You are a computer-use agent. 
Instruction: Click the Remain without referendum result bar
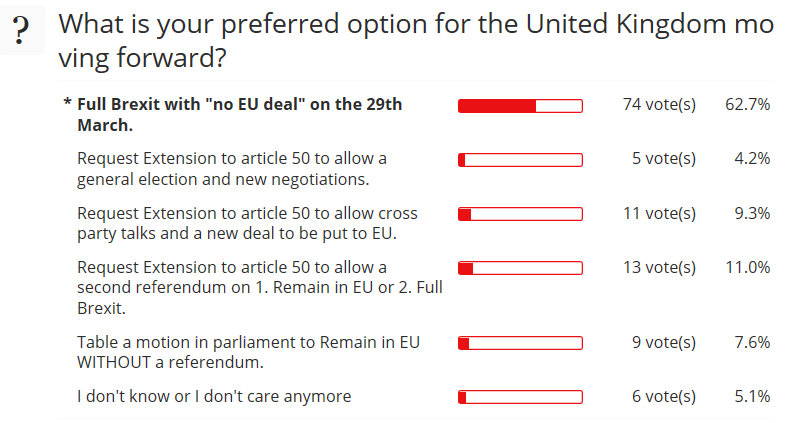pyautogui.click(x=520, y=343)
